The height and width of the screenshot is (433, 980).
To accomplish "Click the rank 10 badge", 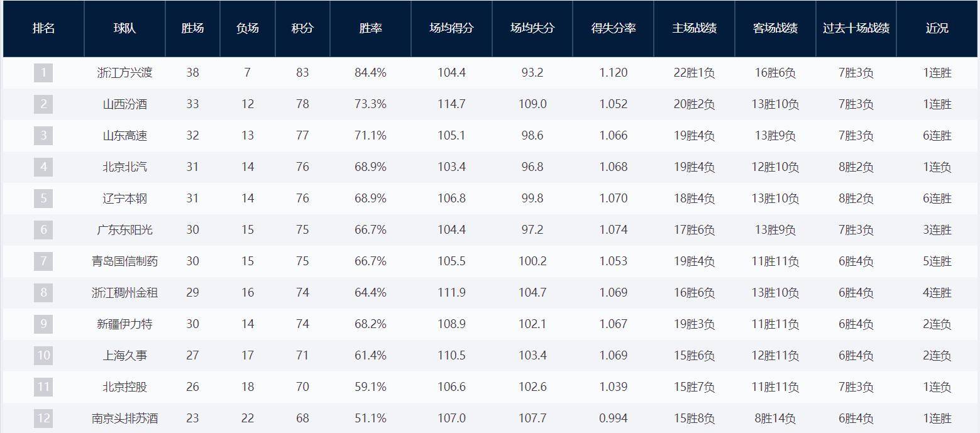I will (43, 356).
